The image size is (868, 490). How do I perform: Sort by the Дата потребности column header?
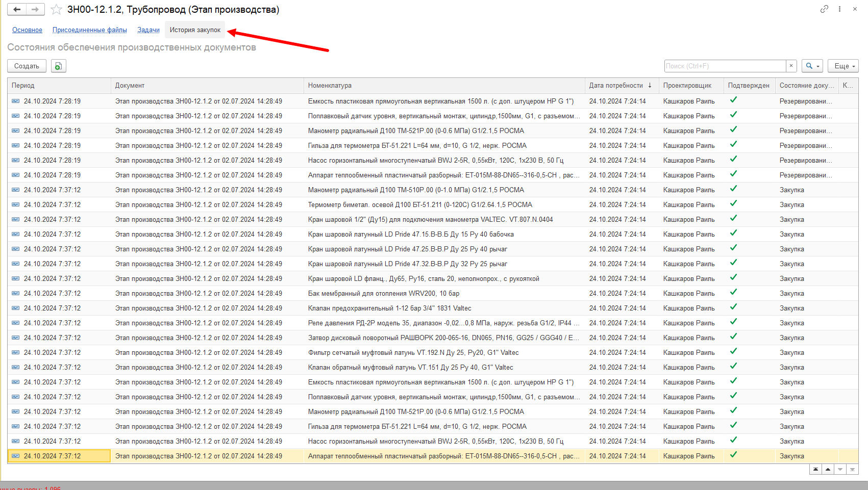[621, 86]
